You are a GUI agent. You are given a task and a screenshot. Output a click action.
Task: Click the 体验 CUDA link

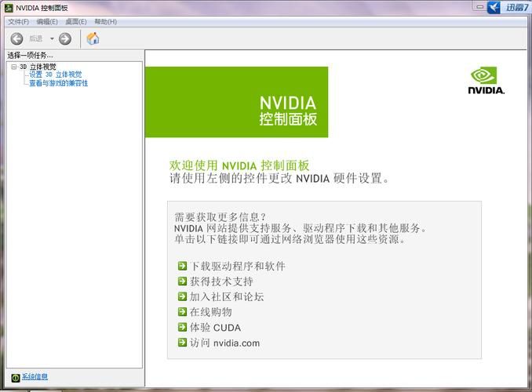point(216,328)
